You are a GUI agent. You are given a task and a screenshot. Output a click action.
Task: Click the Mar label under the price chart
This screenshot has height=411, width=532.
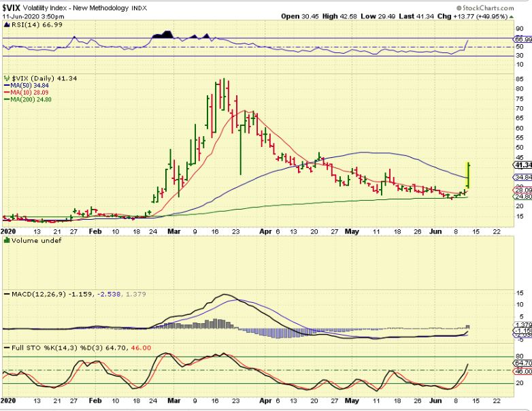click(174, 231)
